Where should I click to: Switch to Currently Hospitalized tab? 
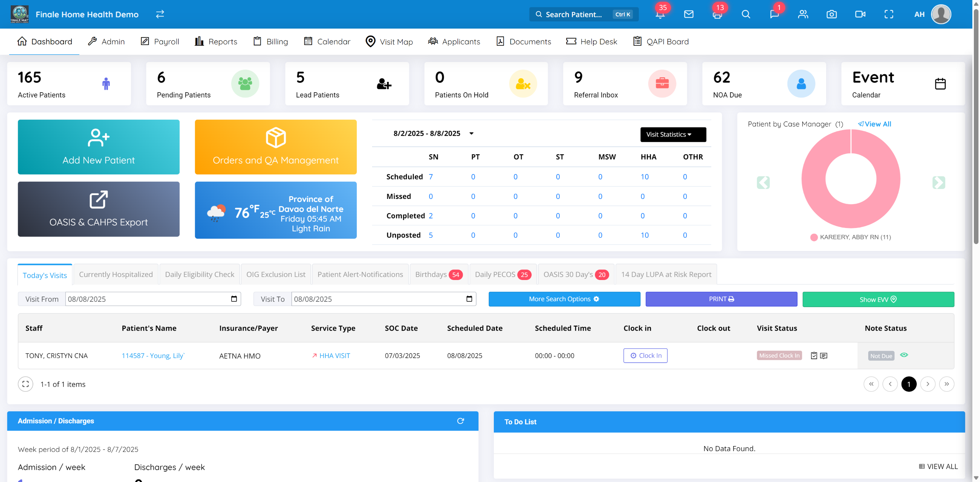click(x=116, y=274)
